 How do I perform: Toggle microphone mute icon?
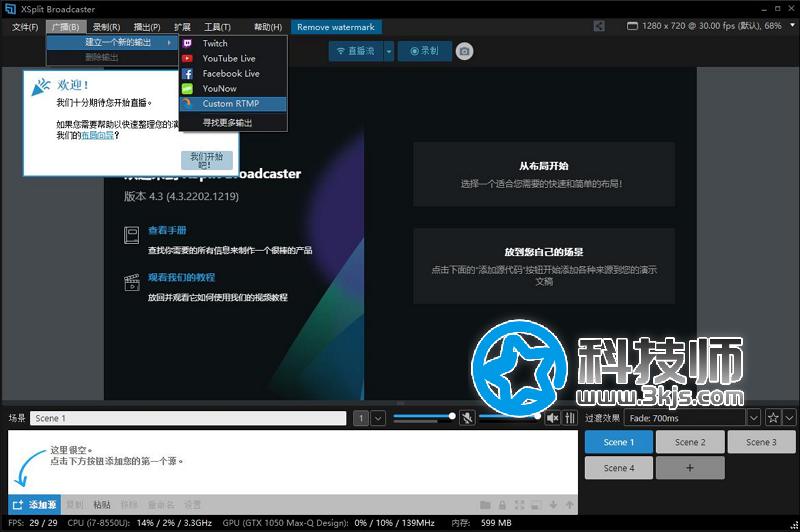point(467,418)
